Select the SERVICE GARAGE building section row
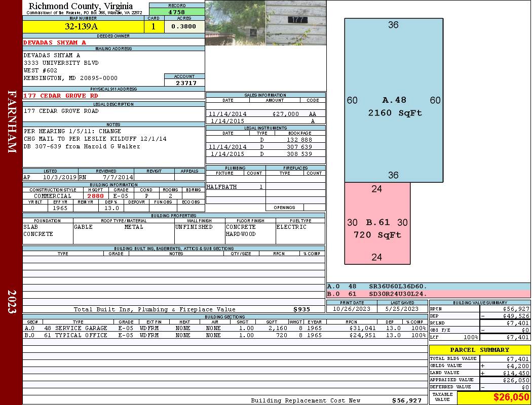 (x=225, y=328)
